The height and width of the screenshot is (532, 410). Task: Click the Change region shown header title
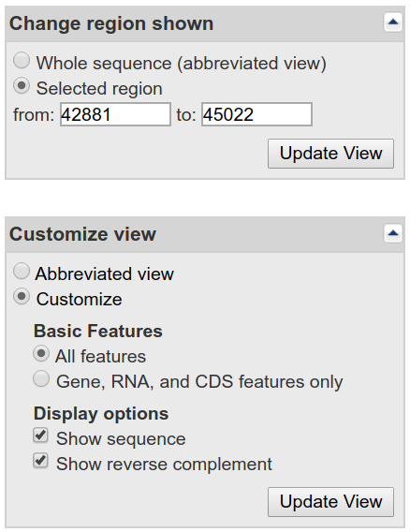click(x=111, y=23)
